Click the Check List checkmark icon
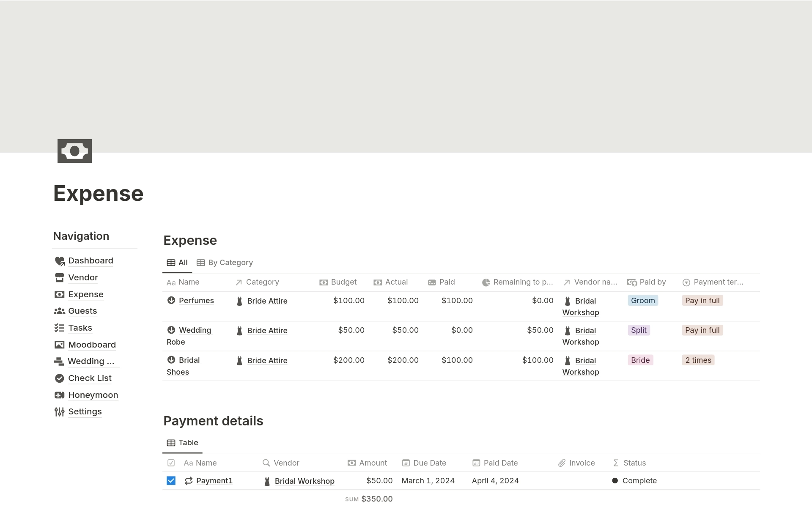 [x=60, y=378]
